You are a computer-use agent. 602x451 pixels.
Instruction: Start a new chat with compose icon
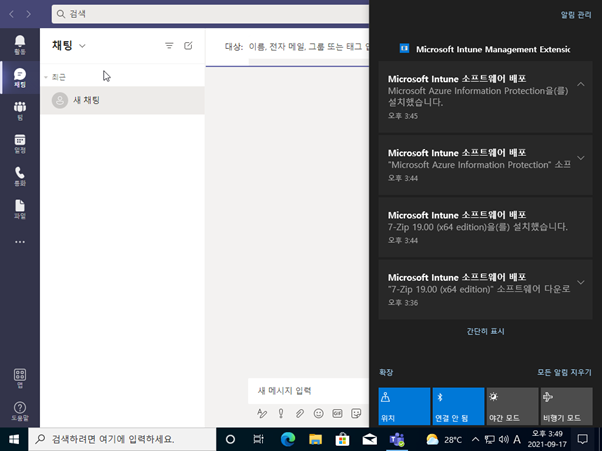coord(188,46)
